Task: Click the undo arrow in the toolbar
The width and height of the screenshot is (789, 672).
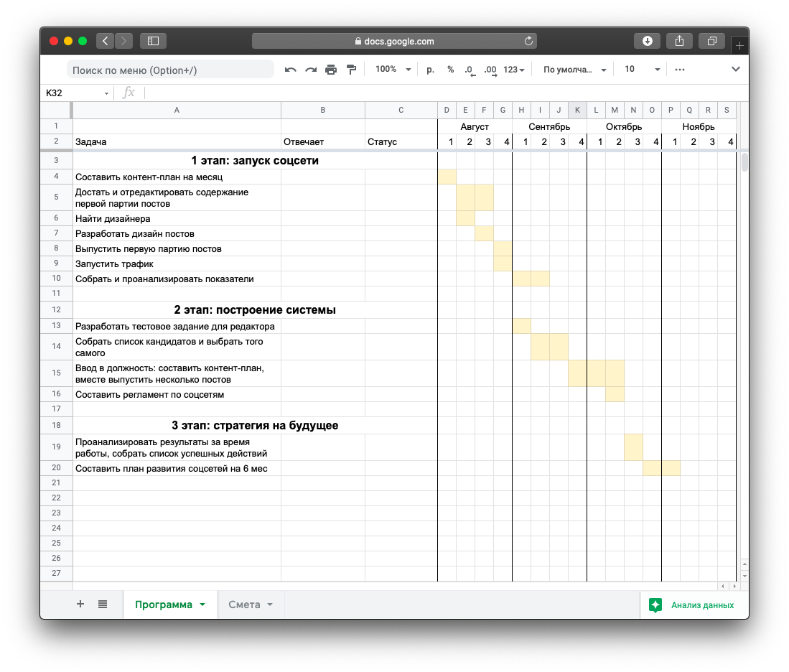Action: (x=291, y=70)
